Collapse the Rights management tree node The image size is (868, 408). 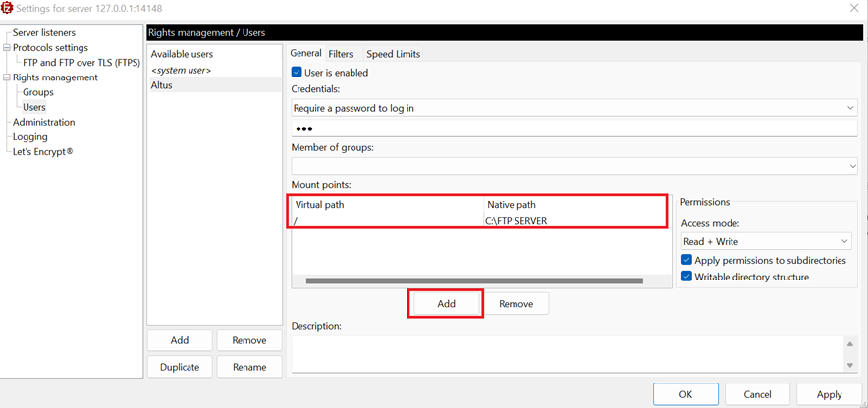coord(7,77)
